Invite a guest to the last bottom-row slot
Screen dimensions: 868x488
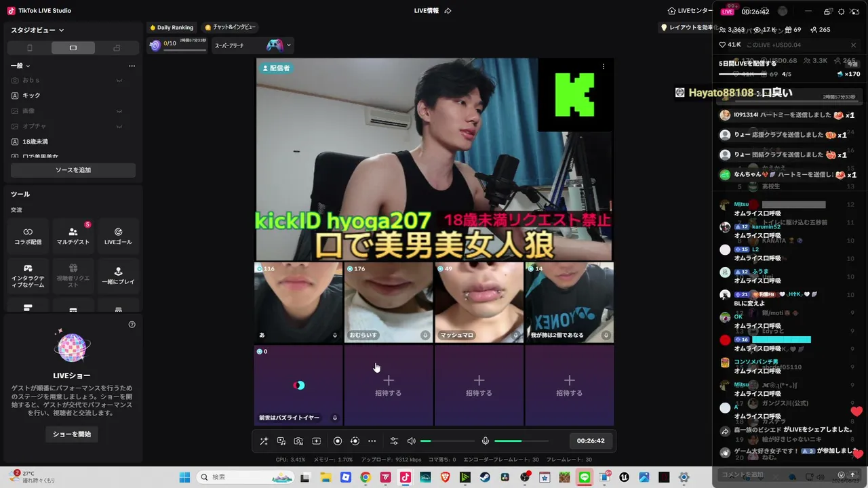click(570, 386)
